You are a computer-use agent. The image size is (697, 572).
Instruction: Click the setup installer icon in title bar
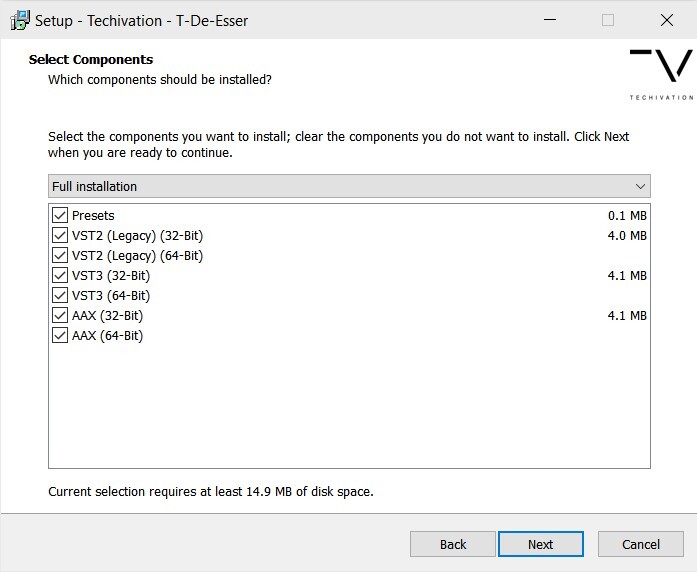tap(19, 19)
